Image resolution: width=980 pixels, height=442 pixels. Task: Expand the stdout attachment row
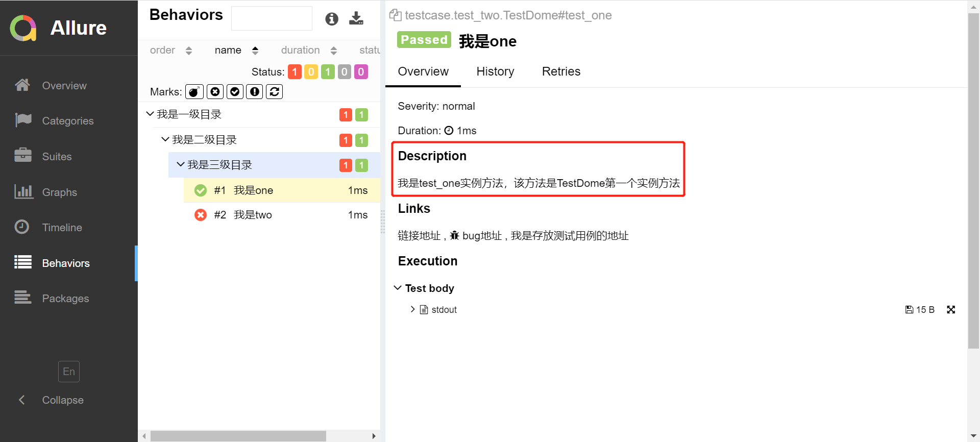coord(412,309)
